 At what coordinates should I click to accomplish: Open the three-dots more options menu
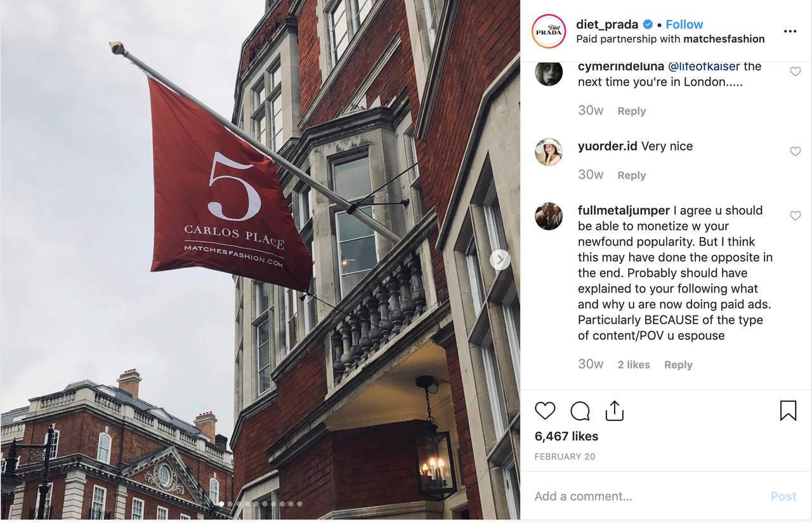click(x=790, y=32)
